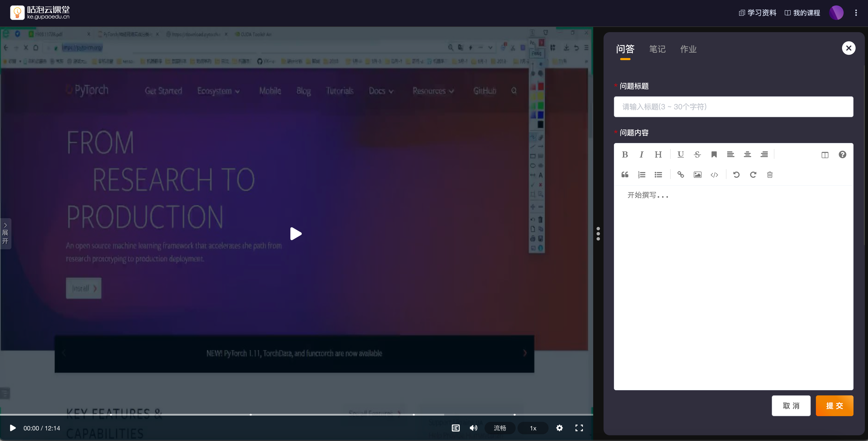The width and height of the screenshot is (868, 441).
Task: Seek on the video progress bar
Action: [x=297, y=414]
